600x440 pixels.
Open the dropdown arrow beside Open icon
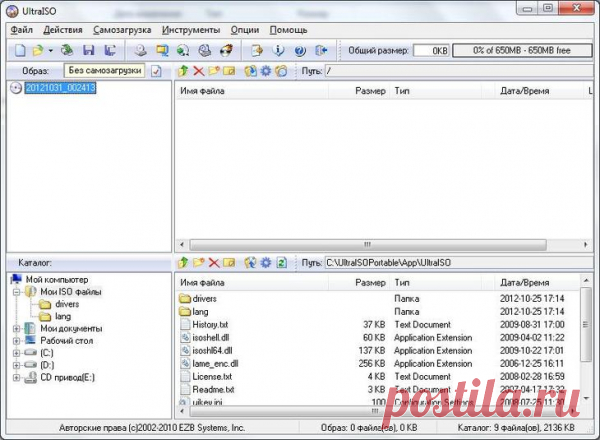tap(51, 51)
